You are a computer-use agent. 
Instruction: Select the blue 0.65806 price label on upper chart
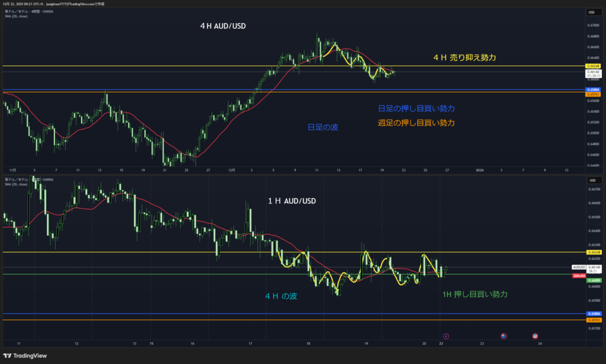point(592,90)
